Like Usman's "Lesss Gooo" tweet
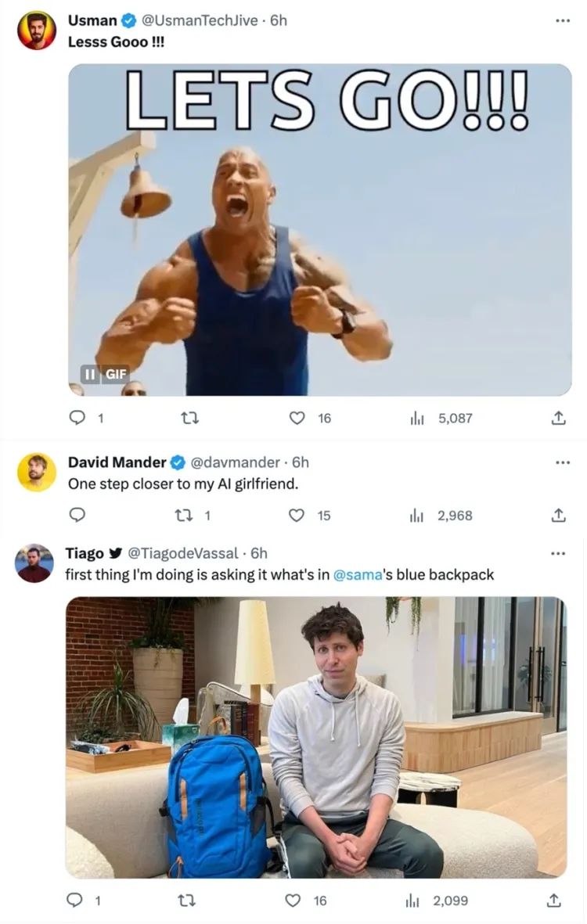The width and height of the screenshot is (587, 924). tap(297, 418)
